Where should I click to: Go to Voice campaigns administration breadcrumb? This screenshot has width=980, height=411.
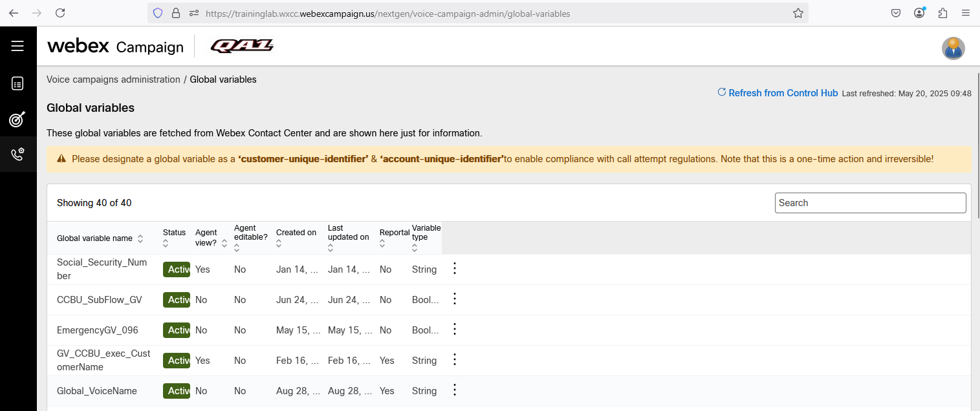pyautogui.click(x=113, y=79)
